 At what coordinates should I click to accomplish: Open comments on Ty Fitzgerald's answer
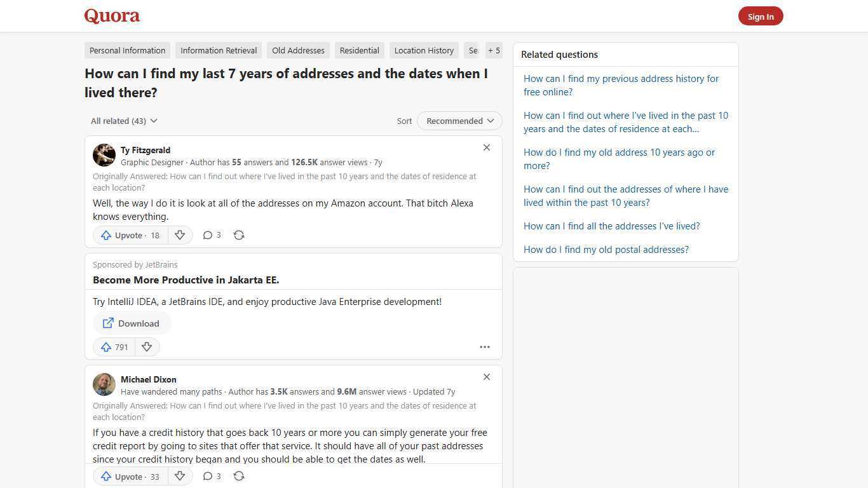click(211, 235)
